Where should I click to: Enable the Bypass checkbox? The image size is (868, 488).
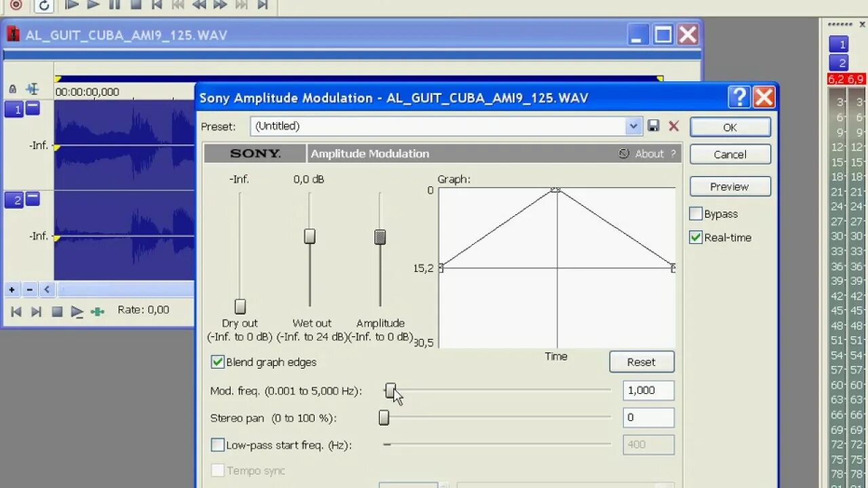point(696,213)
